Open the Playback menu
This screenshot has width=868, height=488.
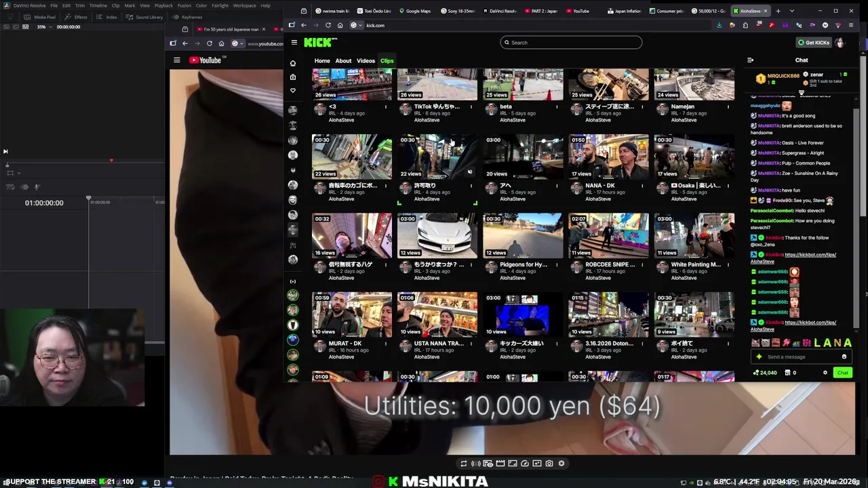tap(163, 5)
